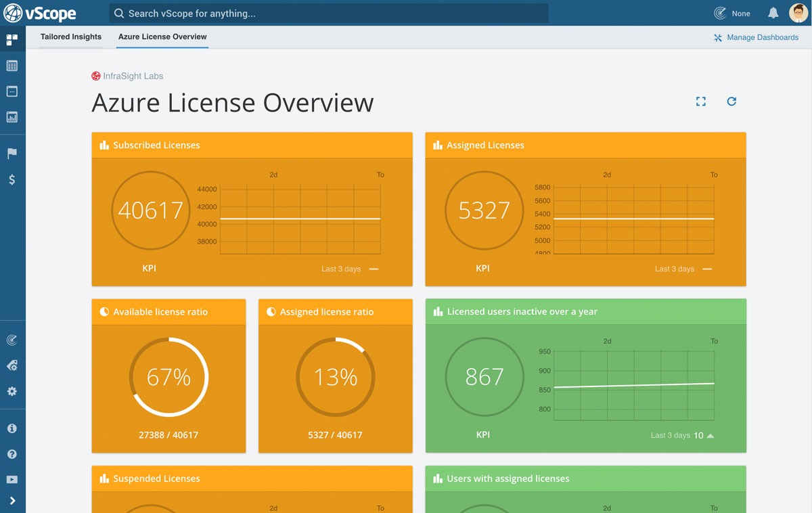Open the Dashboards sidebar icon
This screenshot has width=812, height=513.
point(12,40)
